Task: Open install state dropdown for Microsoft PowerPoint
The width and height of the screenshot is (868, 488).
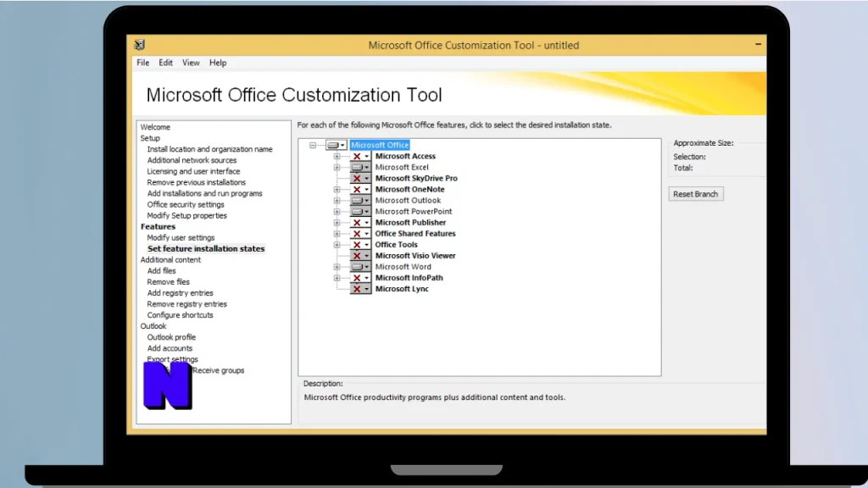Action: (x=360, y=211)
